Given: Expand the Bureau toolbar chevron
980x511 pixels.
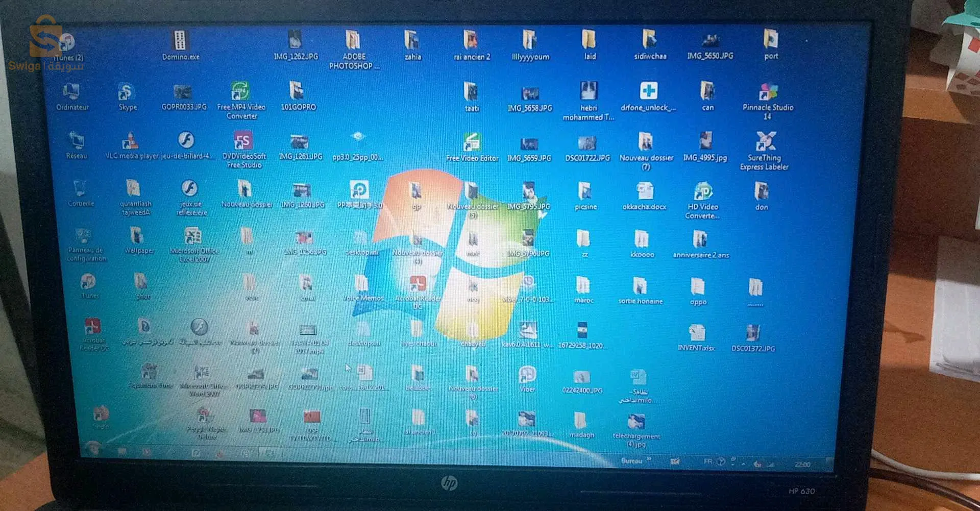Looking at the screenshot, I should [649, 460].
